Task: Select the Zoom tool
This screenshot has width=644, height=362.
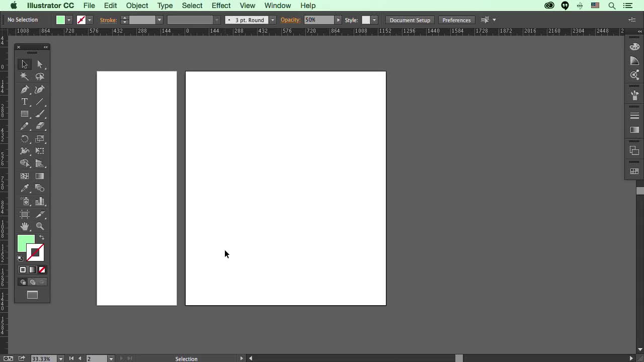Action: (x=41, y=226)
